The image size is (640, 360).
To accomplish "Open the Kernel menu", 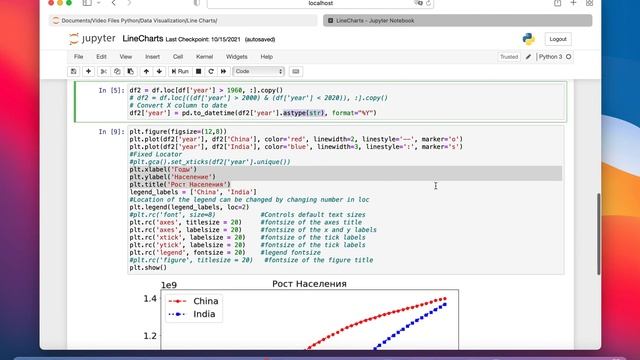I will click(x=204, y=57).
